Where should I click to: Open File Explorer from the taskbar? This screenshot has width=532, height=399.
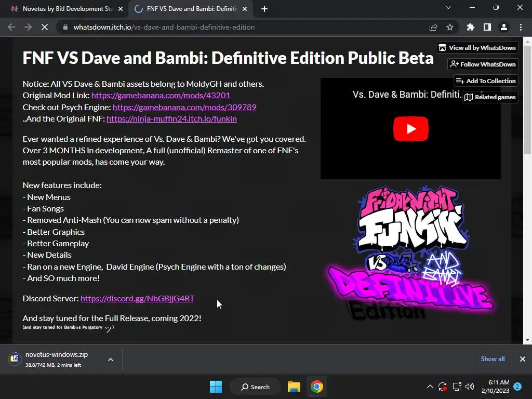(294, 387)
